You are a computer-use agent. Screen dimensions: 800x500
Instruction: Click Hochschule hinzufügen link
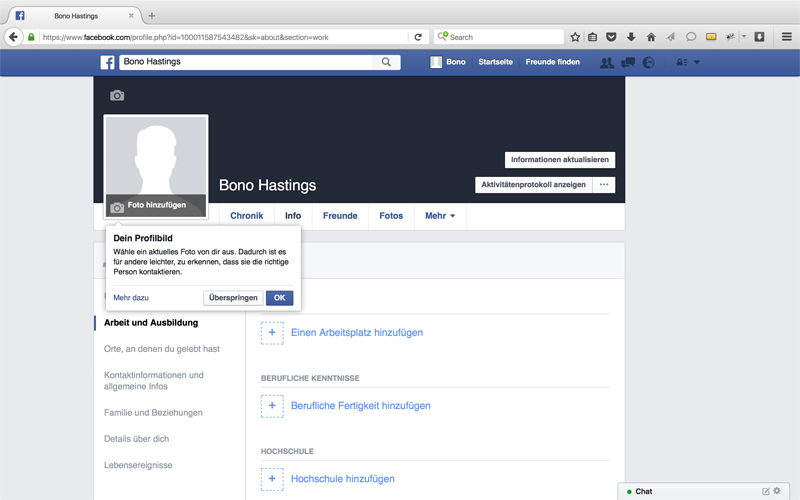(x=343, y=479)
